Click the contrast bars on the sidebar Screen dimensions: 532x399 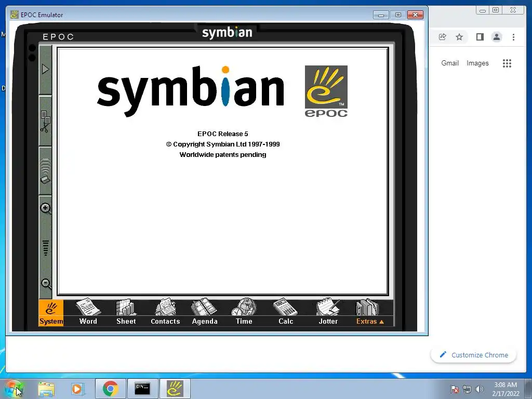tap(46, 248)
